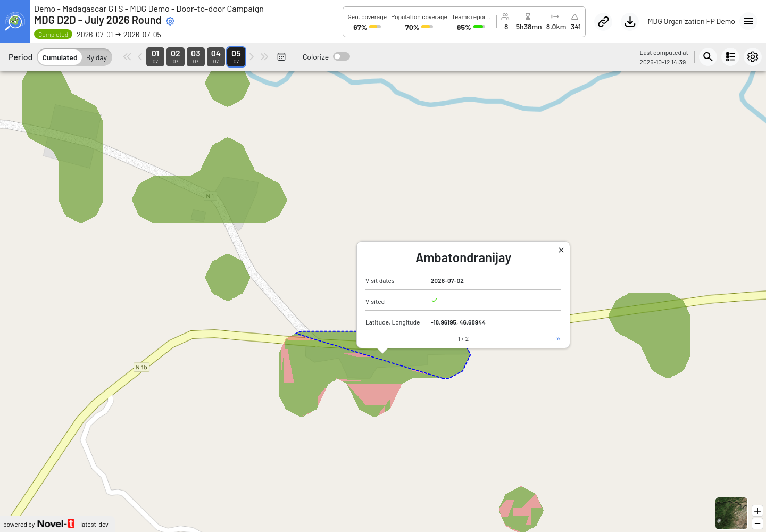Viewport: 766px width, 532px height.
Task: Zoom out on the map
Action: [757, 524]
